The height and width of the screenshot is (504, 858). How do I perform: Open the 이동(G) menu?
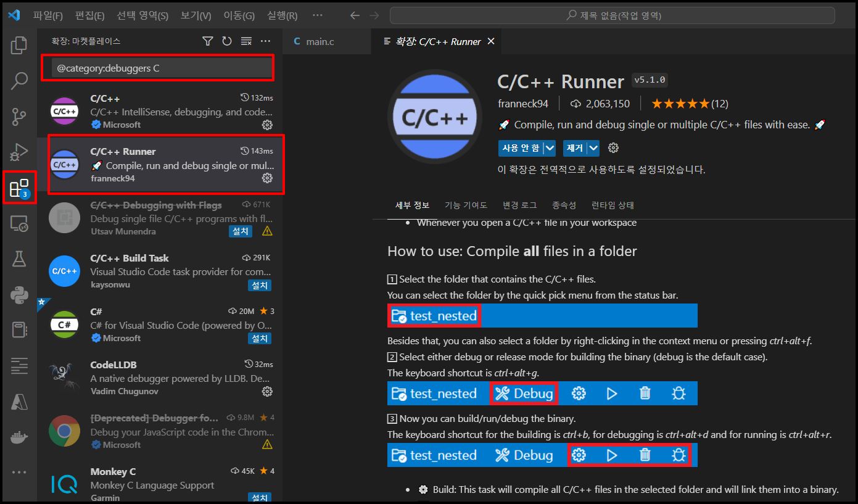point(239,15)
